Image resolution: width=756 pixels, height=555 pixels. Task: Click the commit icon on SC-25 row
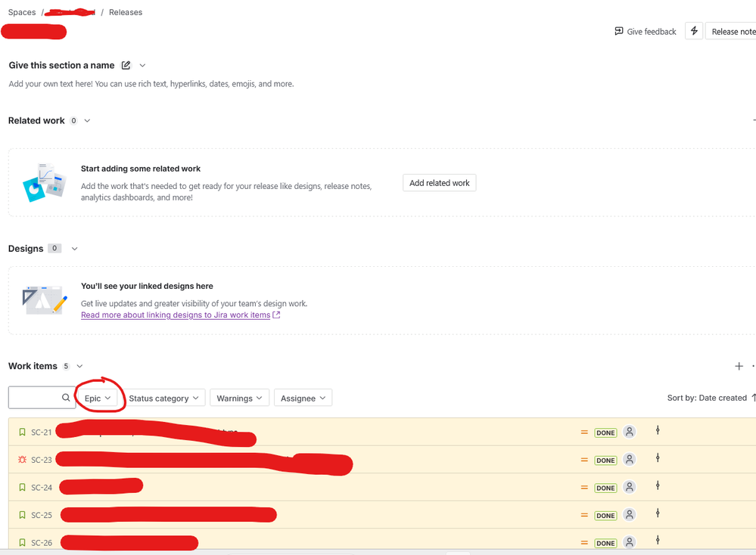[658, 513]
